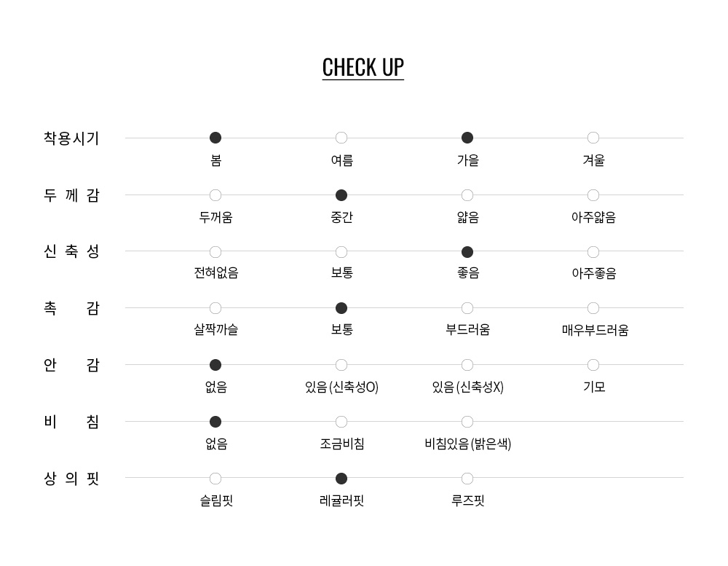
Task: Select 살짝까슬 texture option circle
Action: pyautogui.click(x=215, y=308)
